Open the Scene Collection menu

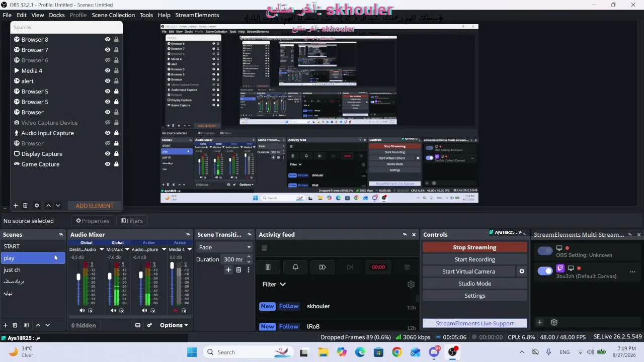113,15
